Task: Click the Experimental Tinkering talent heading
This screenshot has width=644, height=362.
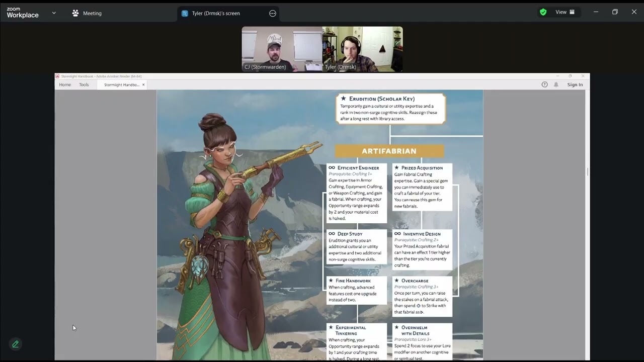Action: (351, 330)
